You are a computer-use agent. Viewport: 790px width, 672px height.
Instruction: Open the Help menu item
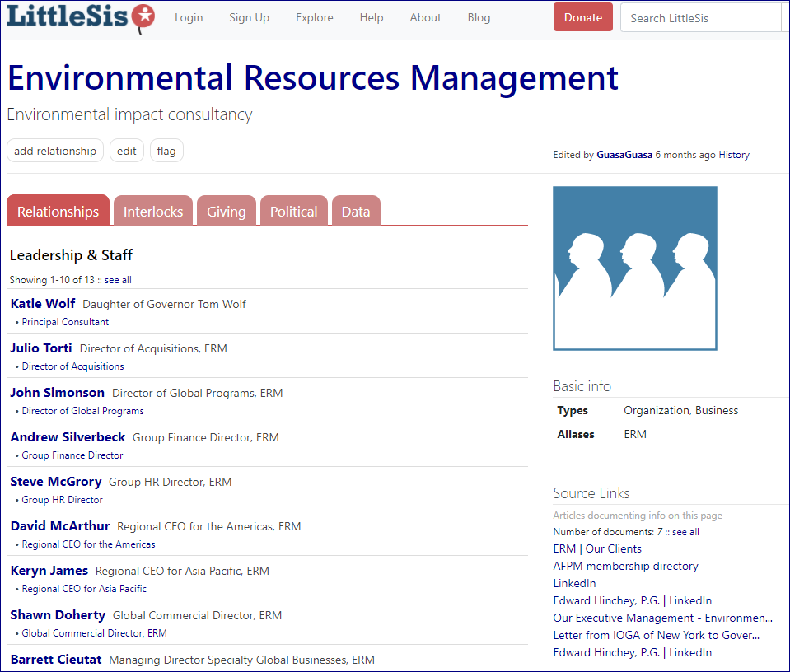(372, 17)
